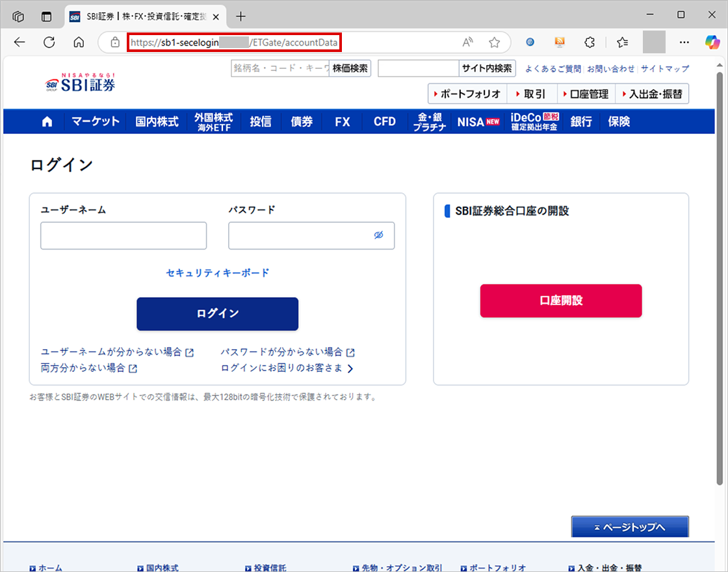
Task: Open 口座管理 menu button
Action: click(586, 94)
